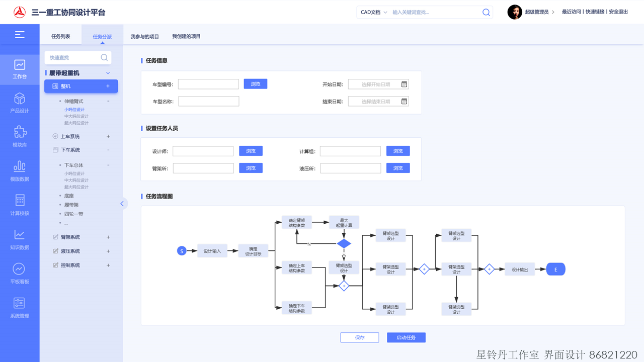This screenshot has height=362, width=644.
Task: Select the 履带架 tree item
Action: 71,205
